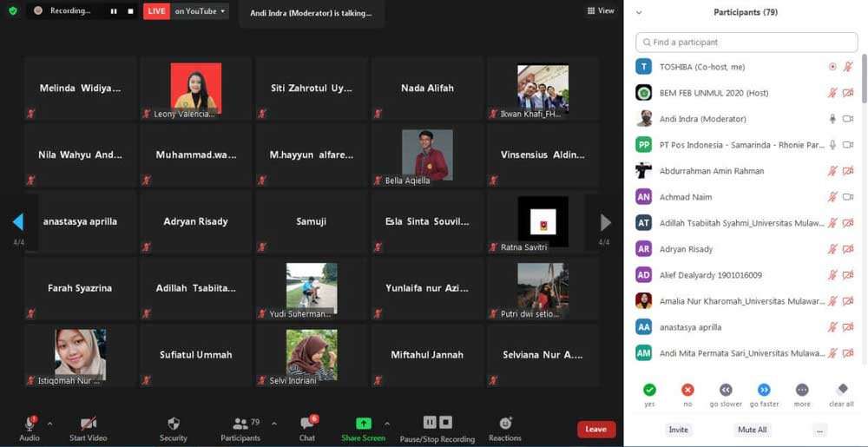Viewport: 868px width, 447px height.
Task: Click Bella Aqiella video thumbnail
Action: tap(427, 154)
